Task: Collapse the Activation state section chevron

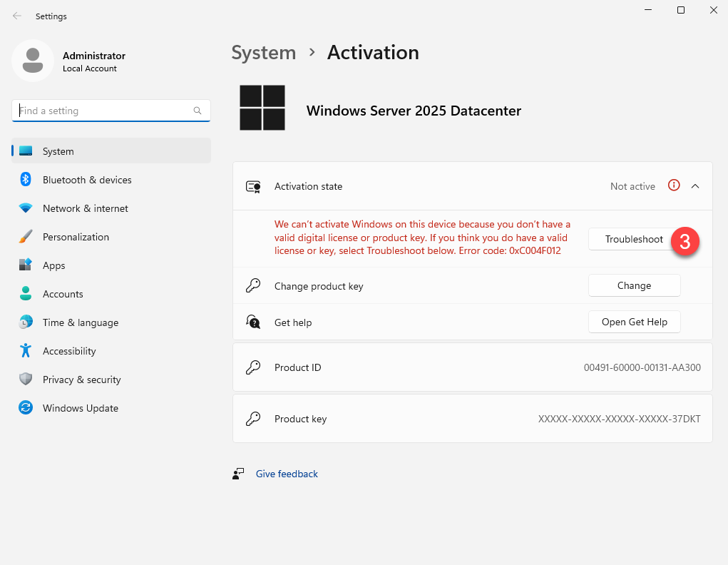Action: tap(695, 186)
